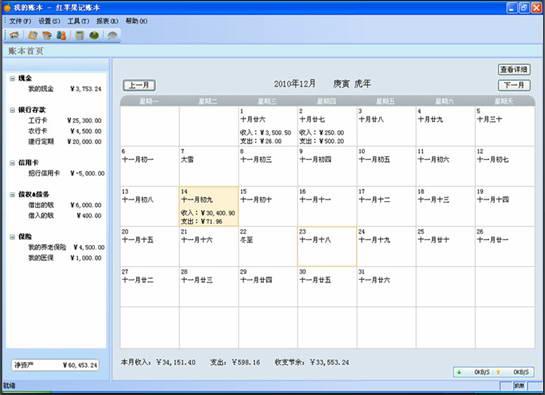Viewport: 545px width, 395px height.
Task: Select December 2 in the calendar
Action: [327, 126]
